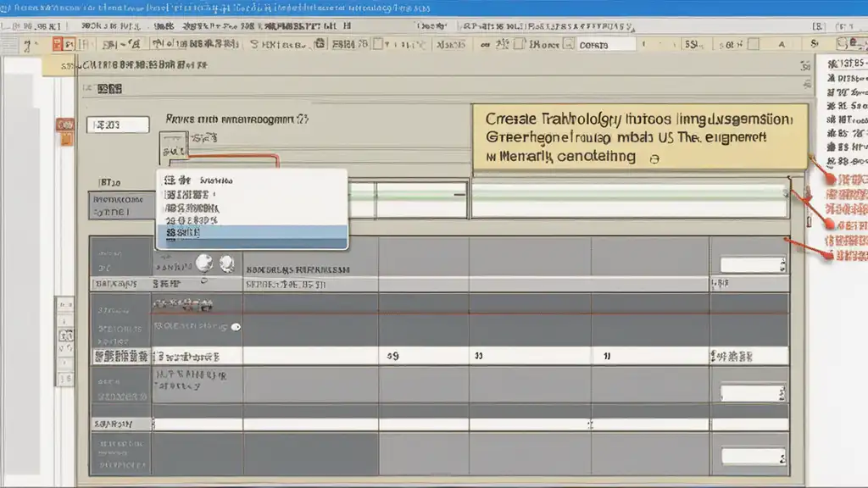
Task: Click the small boxed control above the dropdown list
Action: pyautogui.click(x=174, y=145)
